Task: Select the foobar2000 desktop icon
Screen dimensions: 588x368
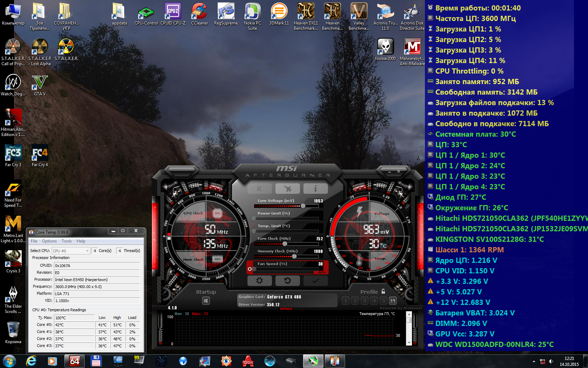Action: click(385, 49)
